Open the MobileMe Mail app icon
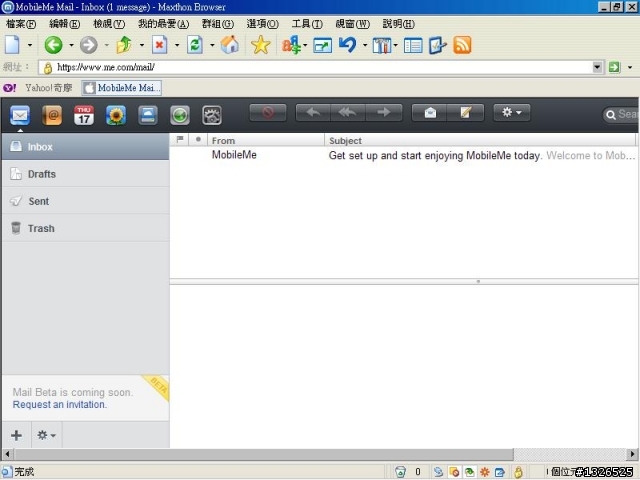The height and width of the screenshot is (480, 640). [x=20, y=116]
